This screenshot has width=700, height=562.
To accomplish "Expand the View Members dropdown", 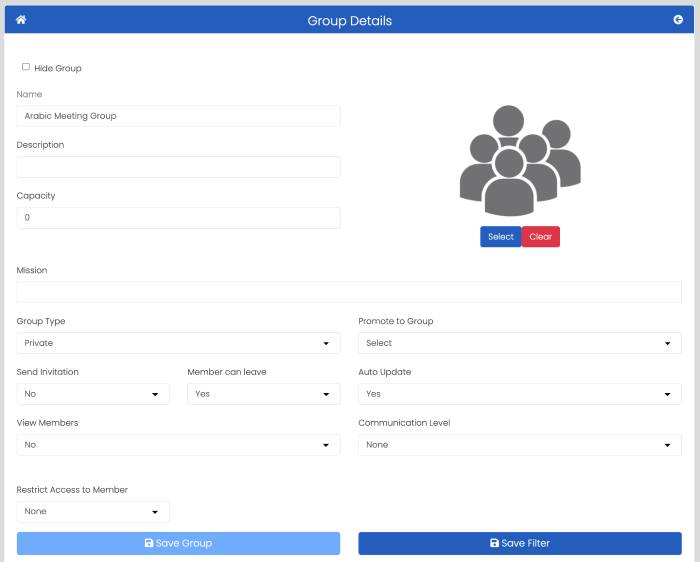I will tap(178, 445).
